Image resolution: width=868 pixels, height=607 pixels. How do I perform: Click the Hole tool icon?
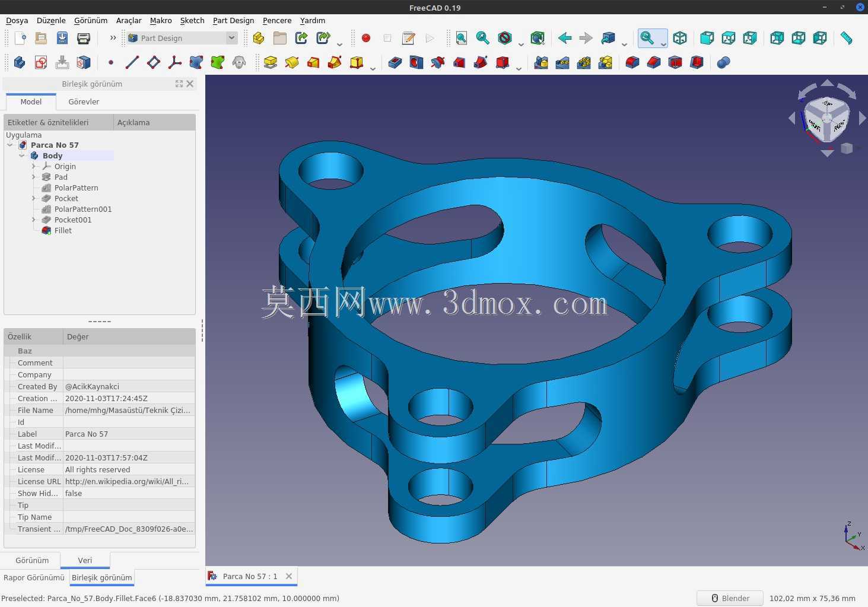[416, 62]
